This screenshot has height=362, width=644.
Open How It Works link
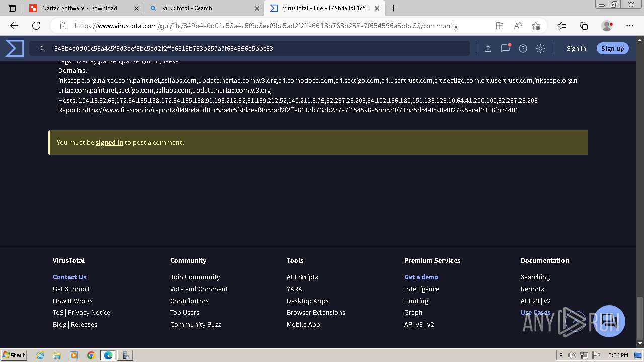click(72, 301)
